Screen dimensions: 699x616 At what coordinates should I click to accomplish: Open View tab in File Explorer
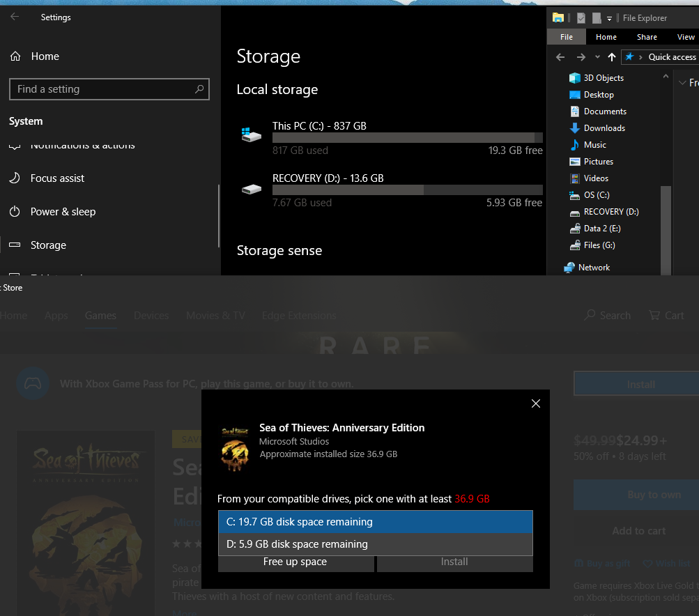(686, 37)
